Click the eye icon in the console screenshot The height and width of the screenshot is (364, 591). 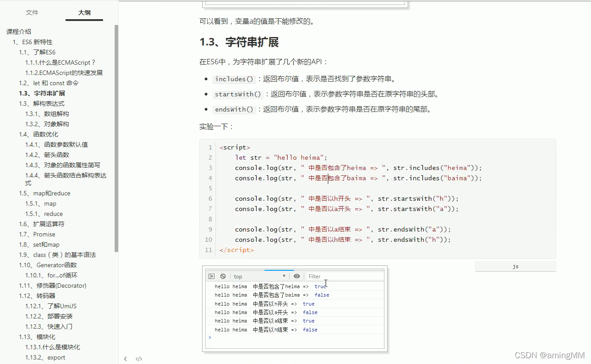(x=297, y=276)
